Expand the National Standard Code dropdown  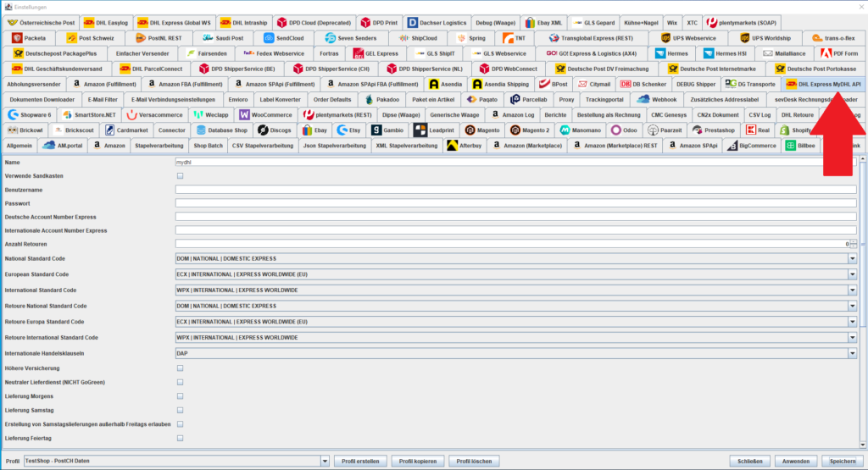[852, 258]
